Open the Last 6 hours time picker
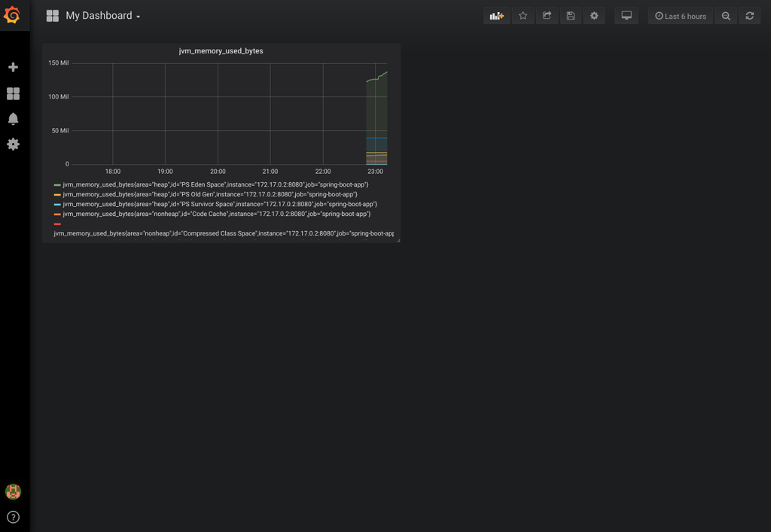The width and height of the screenshot is (771, 532). point(681,16)
